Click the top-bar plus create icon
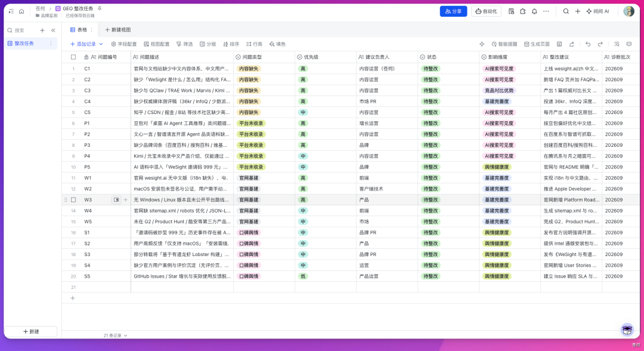This screenshot has height=351, width=644. click(577, 11)
